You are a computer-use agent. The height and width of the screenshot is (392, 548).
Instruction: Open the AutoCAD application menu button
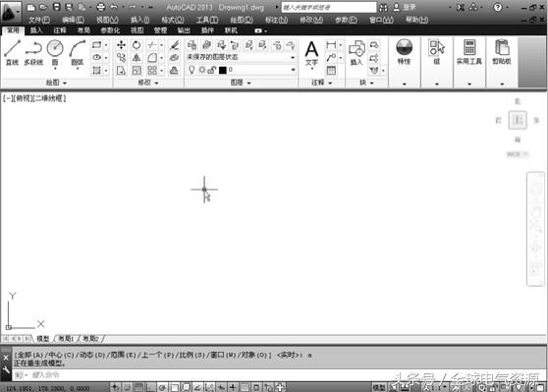10,12
